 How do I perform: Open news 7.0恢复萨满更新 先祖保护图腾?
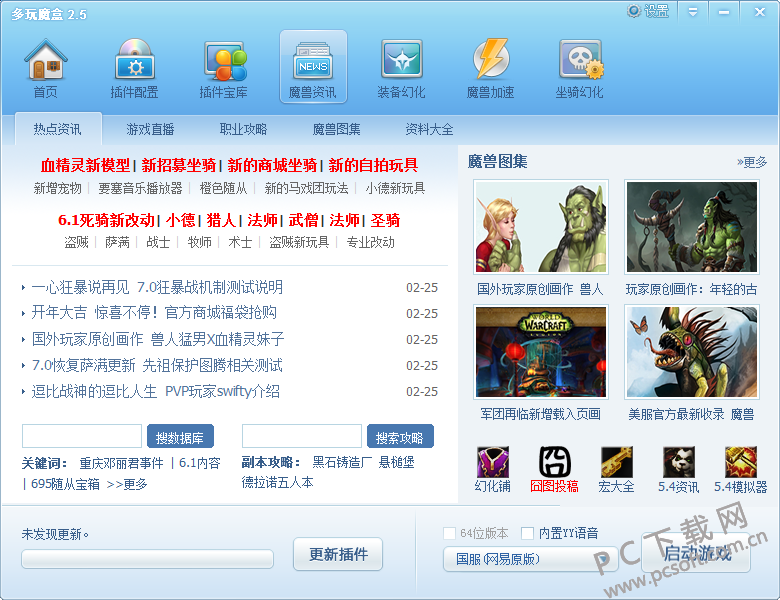(x=157, y=365)
